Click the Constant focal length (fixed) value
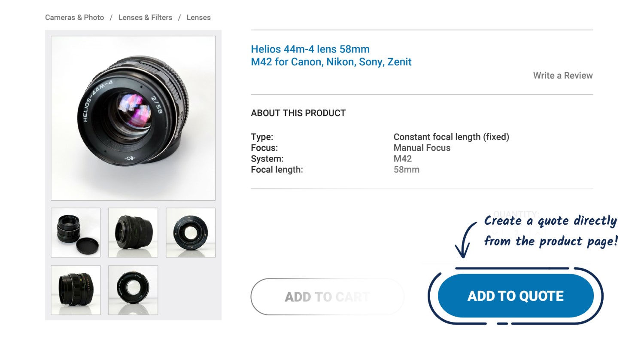Image resolution: width=644 pixels, height=351 pixels. tap(451, 137)
